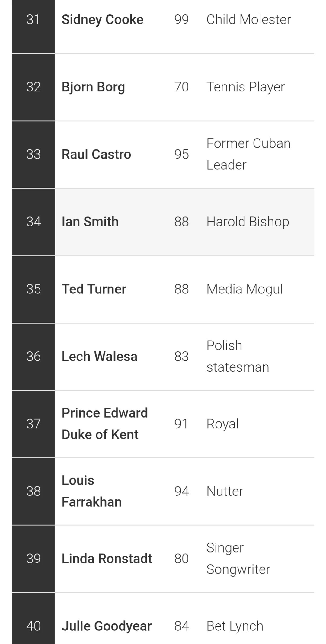Image resolution: width=326 pixels, height=644 pixels.
Task: Click the Louis Farrakhan name
Action: click(91, 491)
